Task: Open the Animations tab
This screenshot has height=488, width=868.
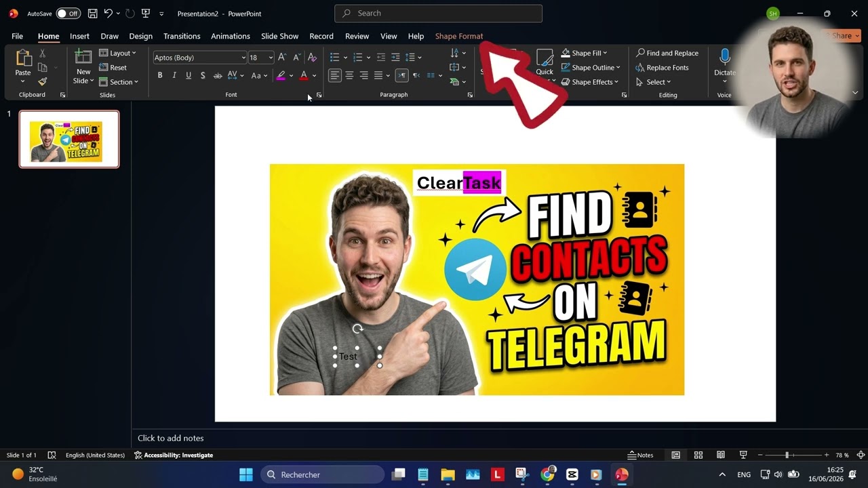Action: pos(231,36)
